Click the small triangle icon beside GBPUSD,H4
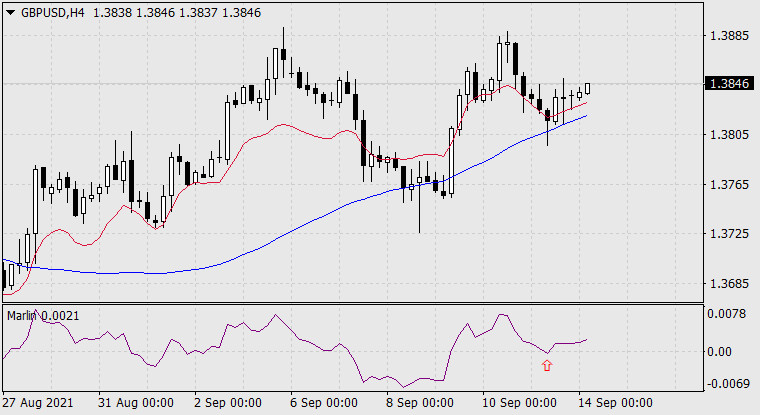Image resolution: width=760 pixels, height=415 pixels. [10, 10]
